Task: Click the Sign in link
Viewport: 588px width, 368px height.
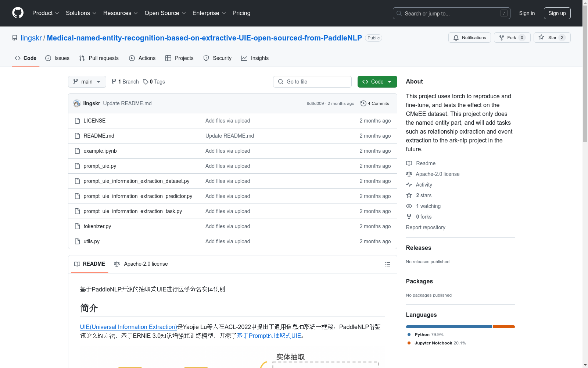Action: pos(527,13)
